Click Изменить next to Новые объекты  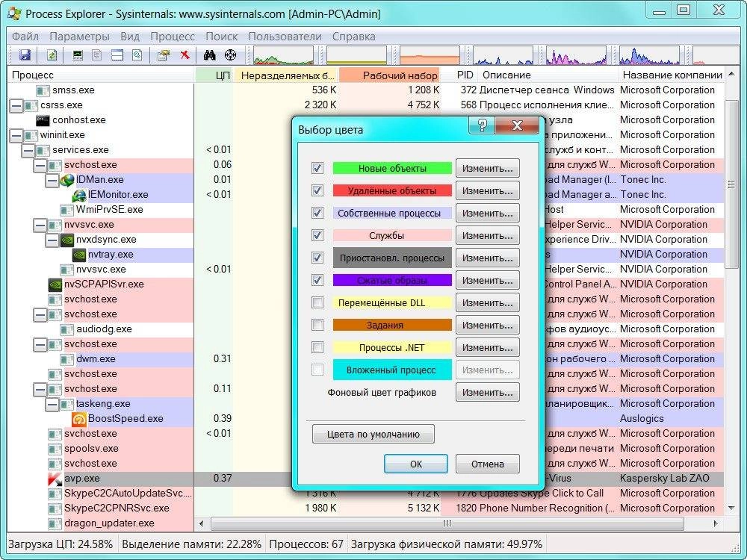(x=487, y=168)
